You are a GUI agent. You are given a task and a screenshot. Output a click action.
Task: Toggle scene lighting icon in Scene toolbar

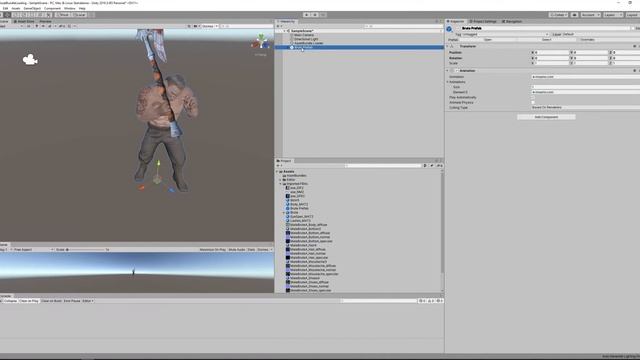click(x=36, y=26)
